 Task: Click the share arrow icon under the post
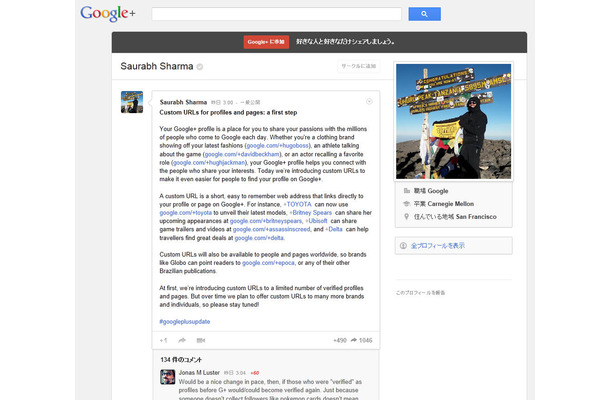point(182,340)
